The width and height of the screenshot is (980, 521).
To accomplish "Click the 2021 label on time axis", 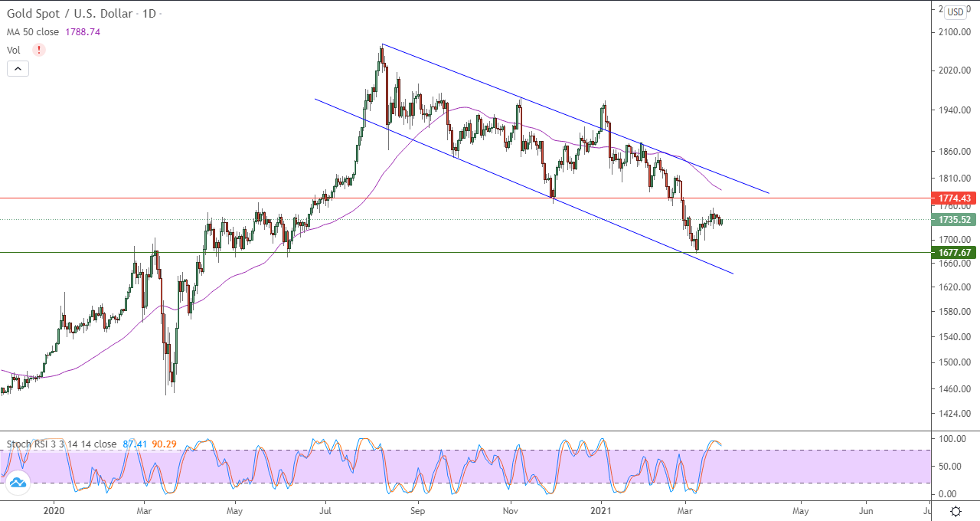I will point(603,510).
